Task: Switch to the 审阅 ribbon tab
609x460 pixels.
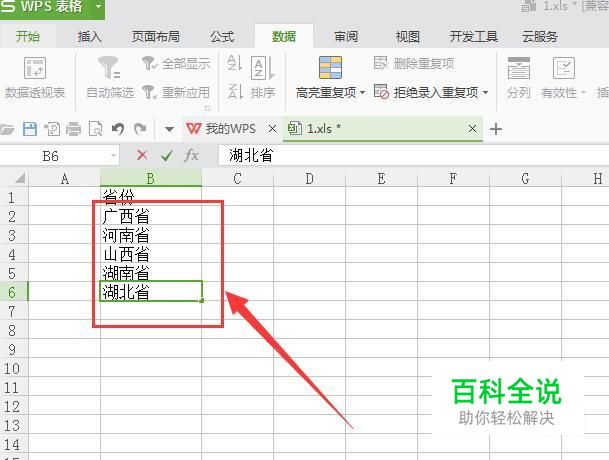Action: pos(346,37)
